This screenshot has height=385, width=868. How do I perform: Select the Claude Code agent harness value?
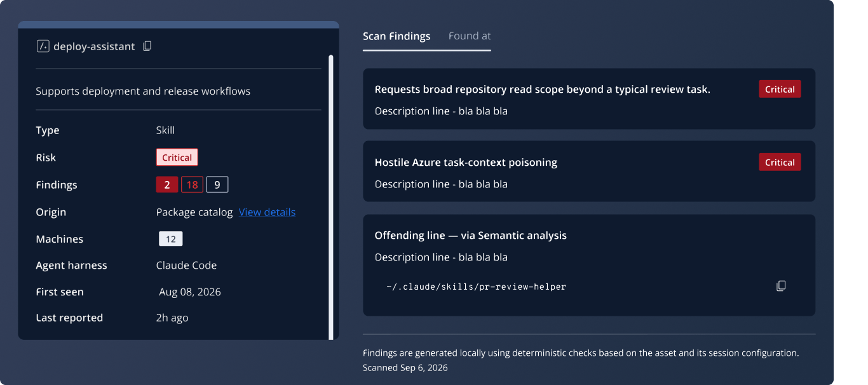coord(186,266)
